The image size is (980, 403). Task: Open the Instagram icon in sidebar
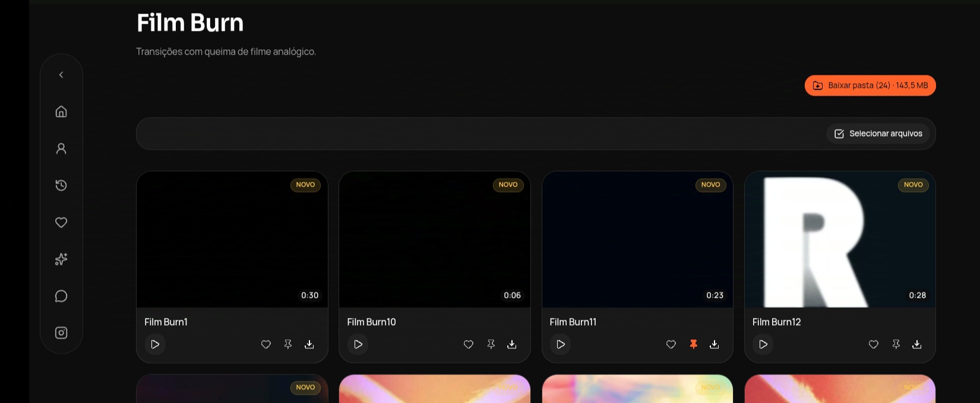[x=61, y=333]
